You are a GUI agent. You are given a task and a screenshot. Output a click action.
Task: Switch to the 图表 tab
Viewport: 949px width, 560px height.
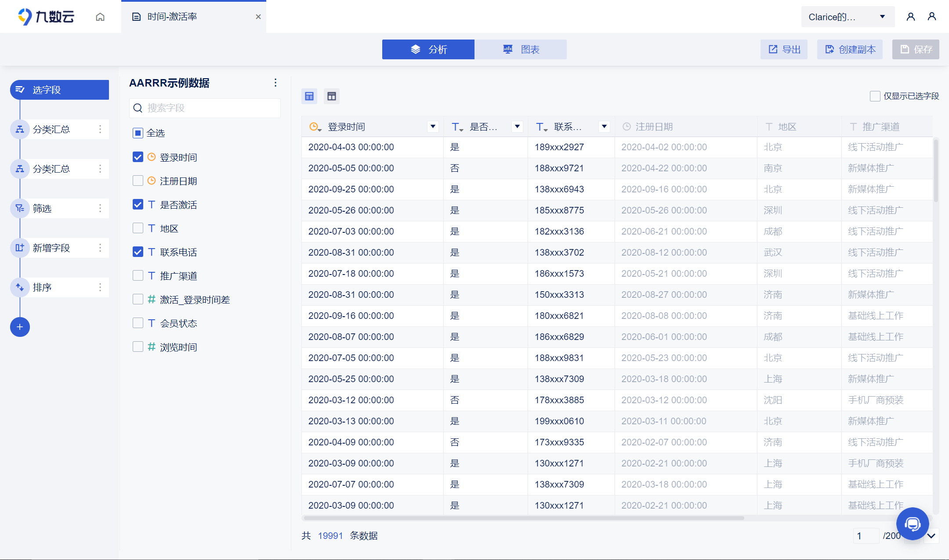pyautogui.click(x=521, y=49)
